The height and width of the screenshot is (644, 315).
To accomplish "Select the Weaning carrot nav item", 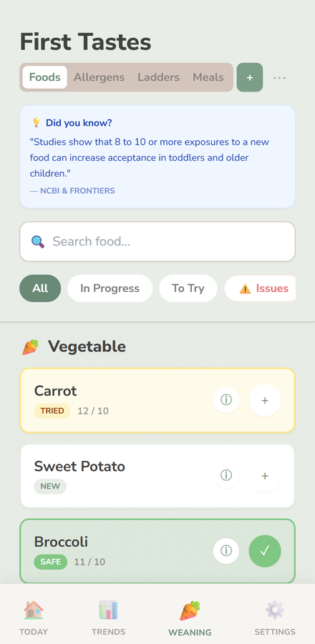I will pos(190,618).
